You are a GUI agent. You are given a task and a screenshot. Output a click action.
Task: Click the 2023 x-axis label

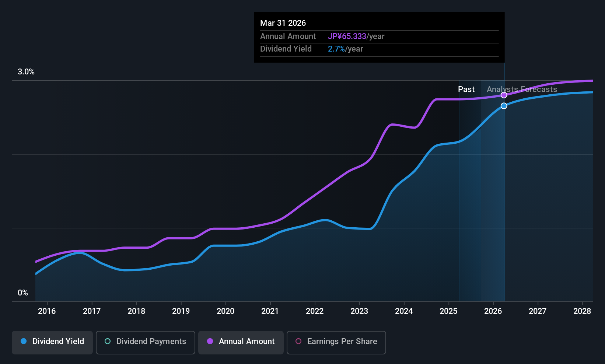(359, 311)
